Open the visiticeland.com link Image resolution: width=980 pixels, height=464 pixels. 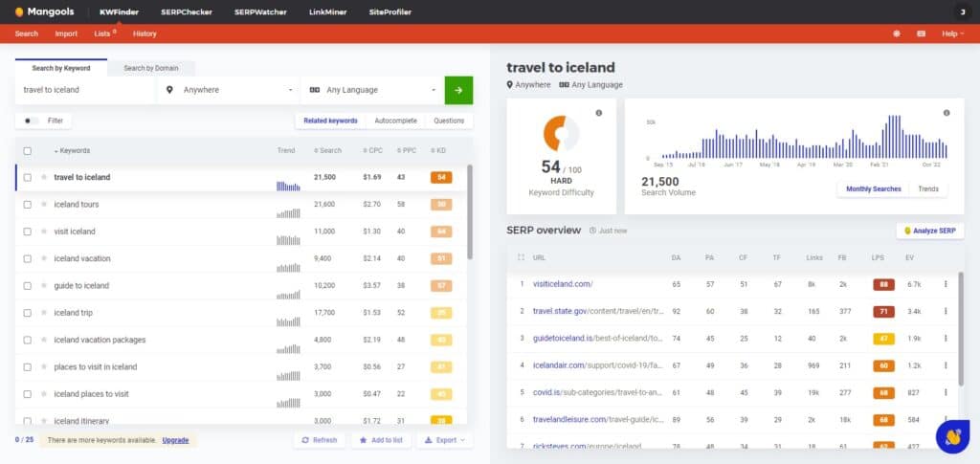point(563,284)
